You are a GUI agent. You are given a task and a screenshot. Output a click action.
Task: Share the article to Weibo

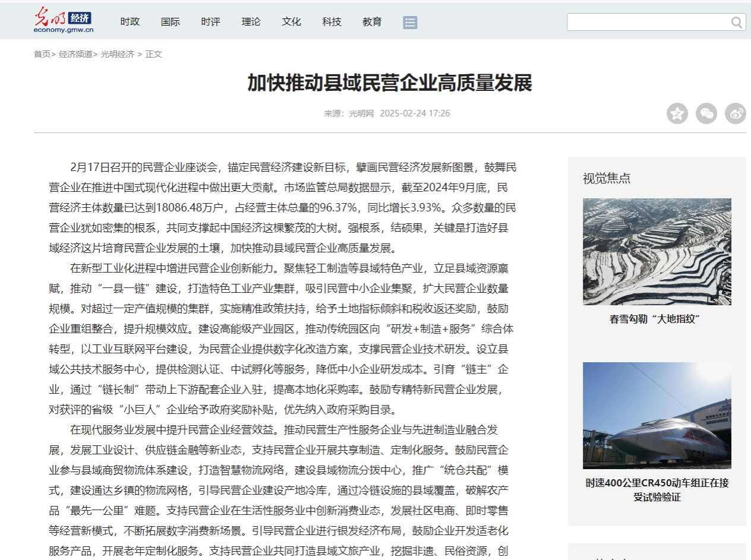[735, 113]
